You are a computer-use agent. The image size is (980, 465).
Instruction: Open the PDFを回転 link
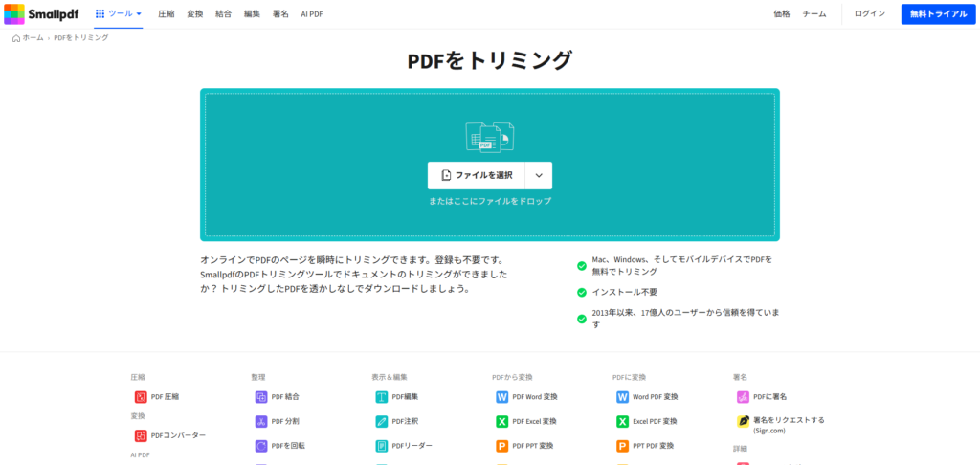click(x=288, y=446)
